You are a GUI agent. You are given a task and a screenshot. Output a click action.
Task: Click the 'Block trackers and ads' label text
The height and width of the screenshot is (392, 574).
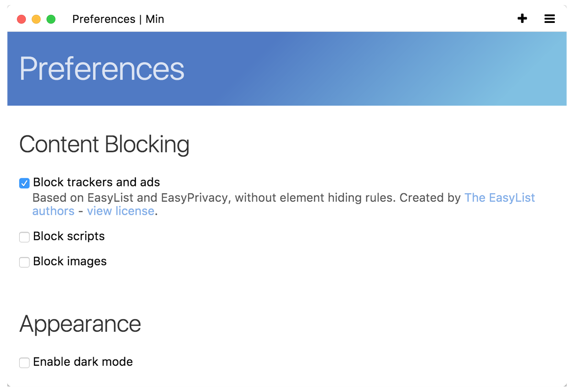tap(96, 182)
